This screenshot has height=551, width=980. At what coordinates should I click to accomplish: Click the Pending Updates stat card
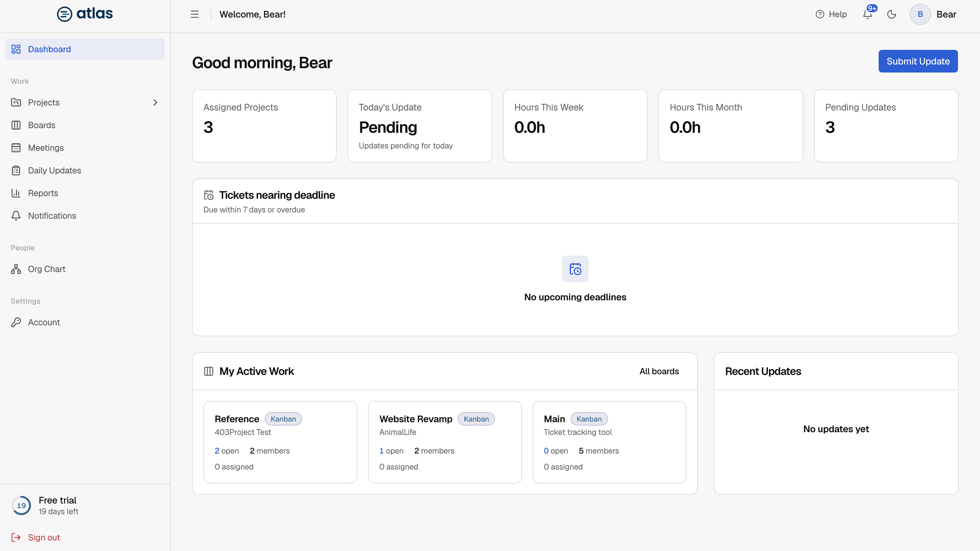coord(886,126)
